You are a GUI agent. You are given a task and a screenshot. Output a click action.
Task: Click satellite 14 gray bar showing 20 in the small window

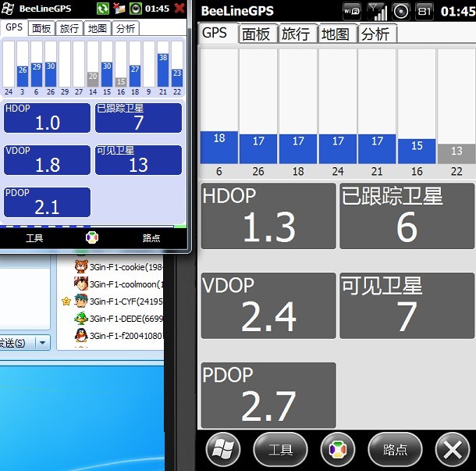coord(93,80)
